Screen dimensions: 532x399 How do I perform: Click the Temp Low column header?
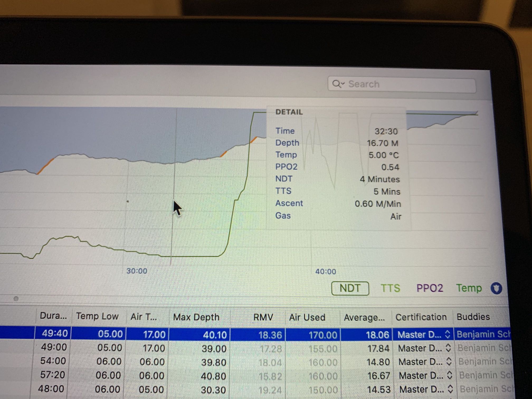click(97, 316)
